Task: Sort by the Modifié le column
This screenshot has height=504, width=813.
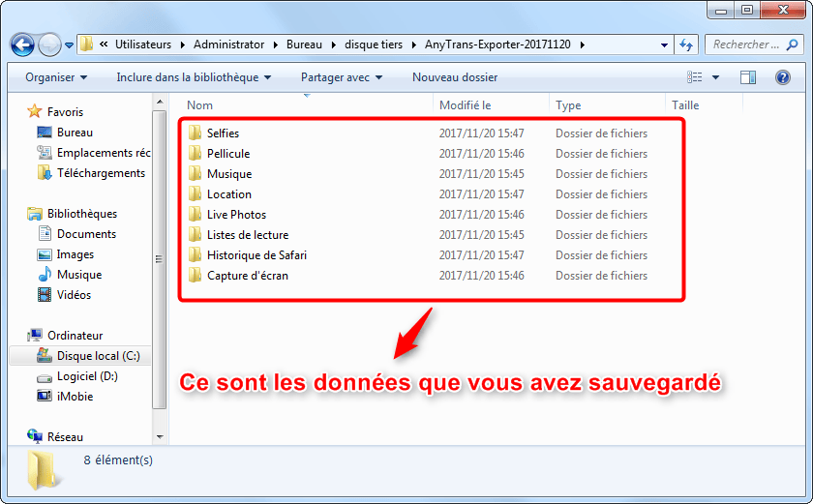Action: click(x=466, y=105)
